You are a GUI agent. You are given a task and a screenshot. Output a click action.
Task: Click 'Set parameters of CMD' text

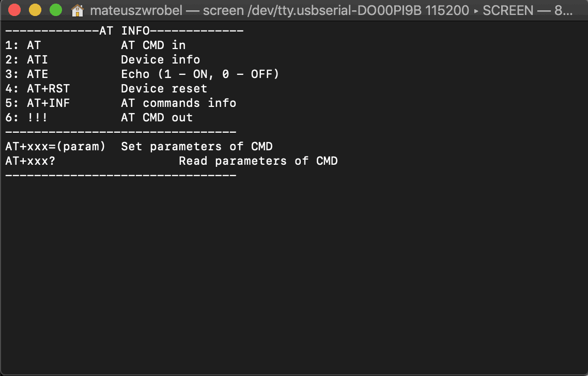(x=197, y=147)
